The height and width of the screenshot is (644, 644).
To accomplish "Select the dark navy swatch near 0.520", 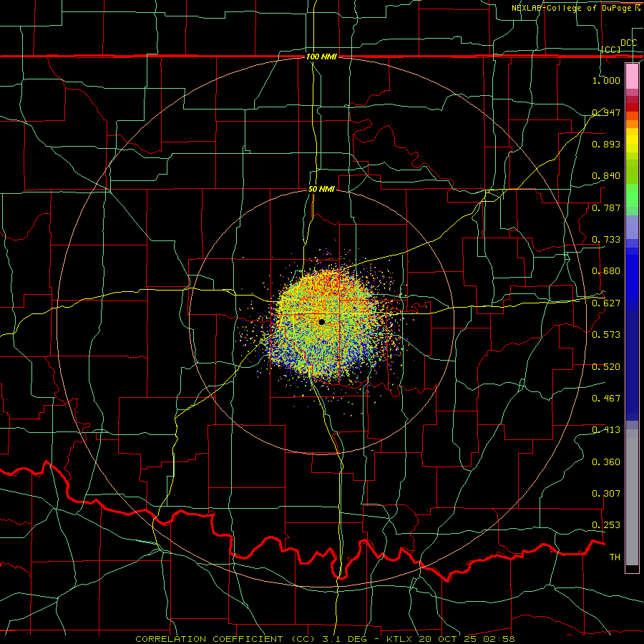I will click(632, 366).
